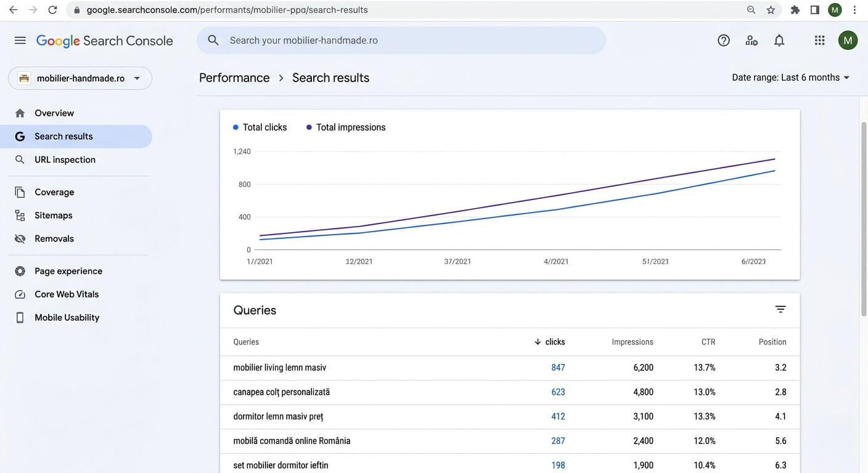
Task: Open query 'mobilă comandă online România'
Action: (x=292, y=441)
